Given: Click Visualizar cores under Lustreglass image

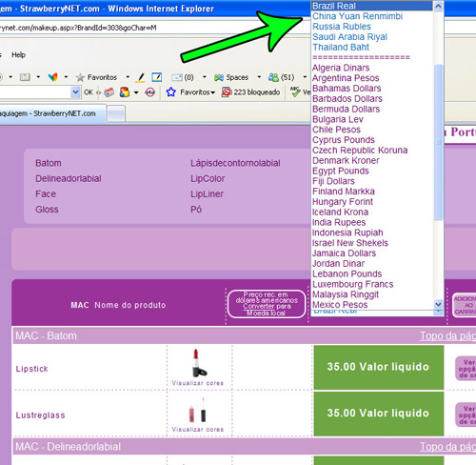Looking at the screenshot, I should (x=197, y=430).
